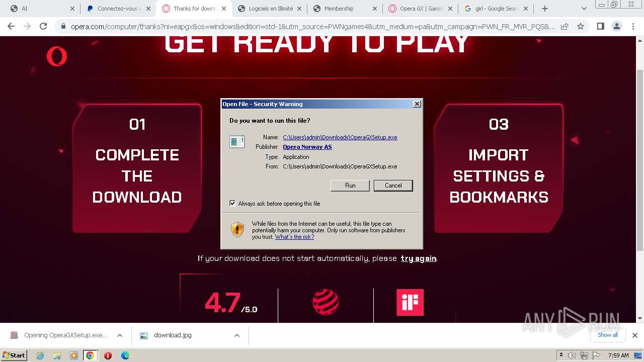Reload the current page
The width and height of the screenshot is (644, 362).
tap(43, 26)
